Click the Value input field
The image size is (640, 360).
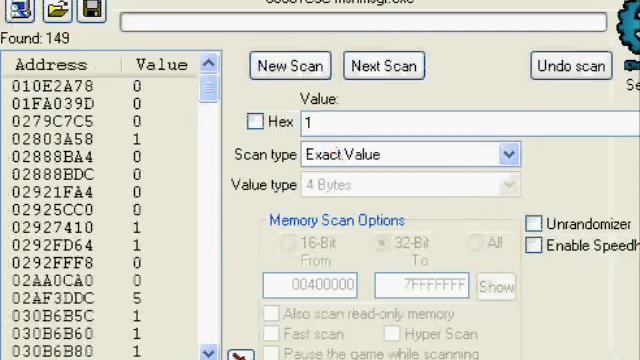pyautogui.click(x=470, y=123)
